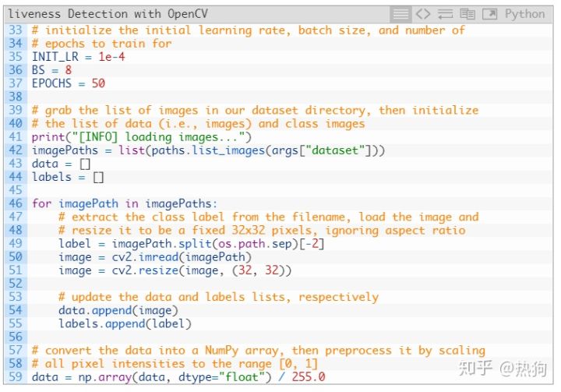
Task: Open code in new window icon
Action: tap(490, 14)
